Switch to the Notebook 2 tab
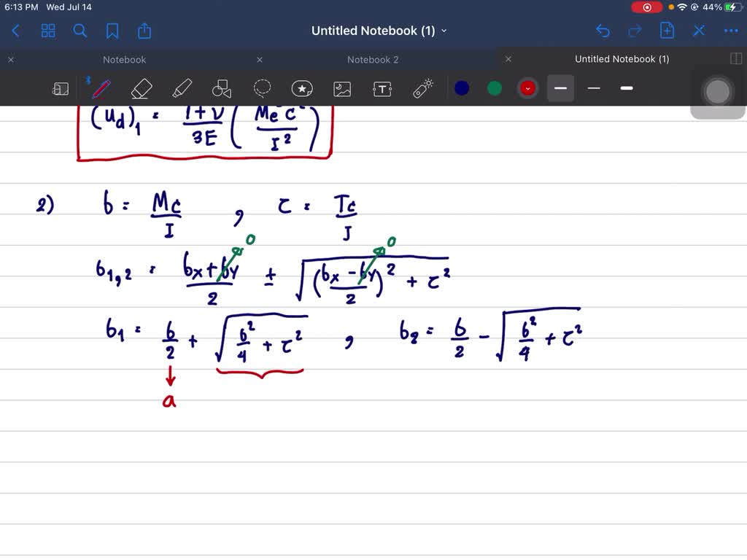The image size is (747, 560). click(x=373, y=59)
